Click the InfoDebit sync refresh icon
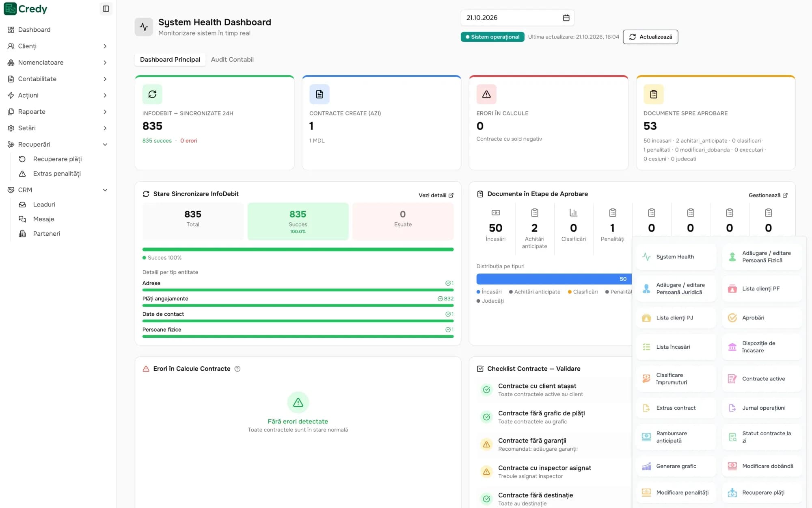 point(152,94)
